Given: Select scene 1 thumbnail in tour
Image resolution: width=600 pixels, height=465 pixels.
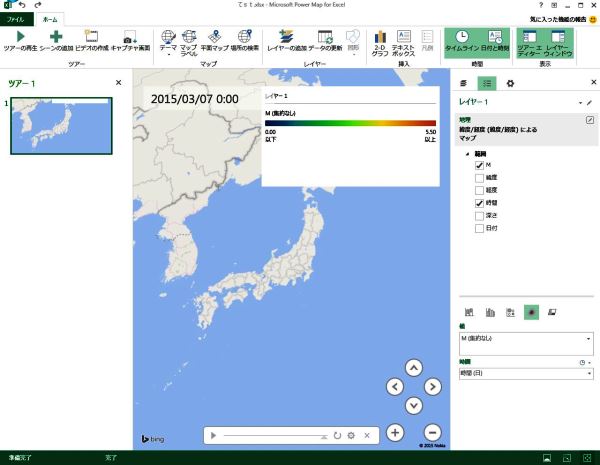Looking at the screenshot, I should [62, 126].
